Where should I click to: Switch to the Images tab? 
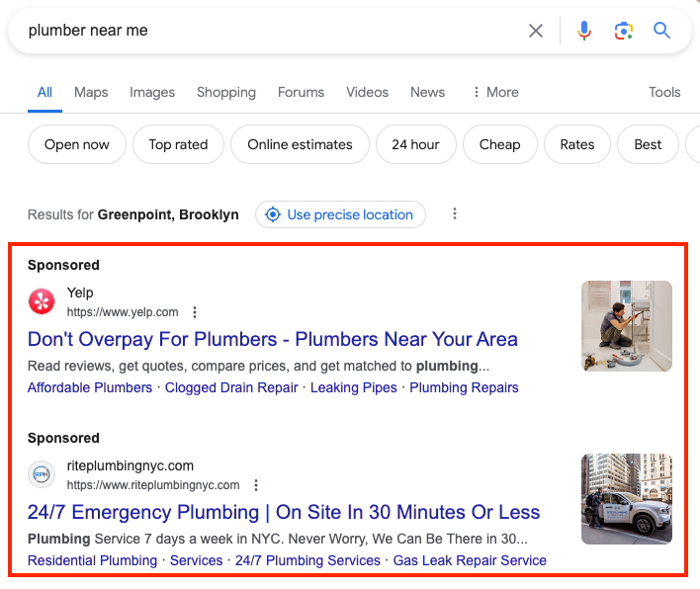pyautogui.click(x=152, y=92)
